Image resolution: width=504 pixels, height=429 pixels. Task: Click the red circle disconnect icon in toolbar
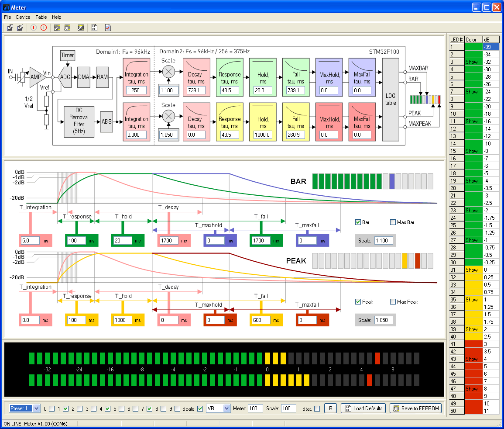[44, 28]
